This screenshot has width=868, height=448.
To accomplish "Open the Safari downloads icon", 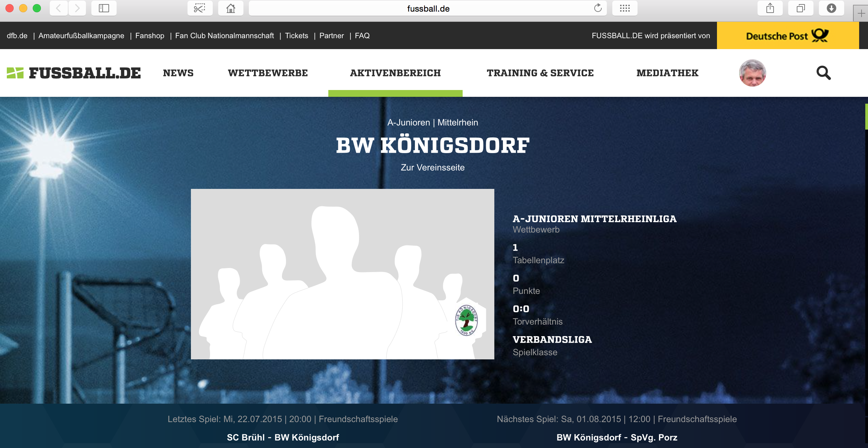I will [831, 8].
